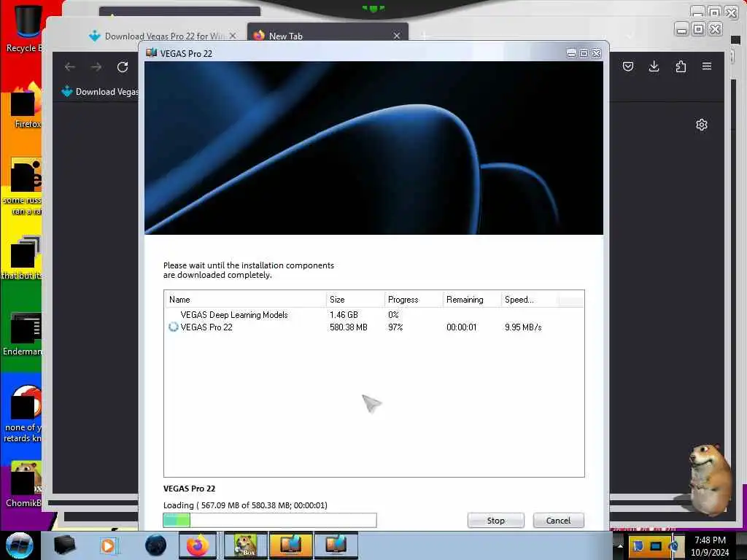Click the 97% progress value

(x=395, y=327)
